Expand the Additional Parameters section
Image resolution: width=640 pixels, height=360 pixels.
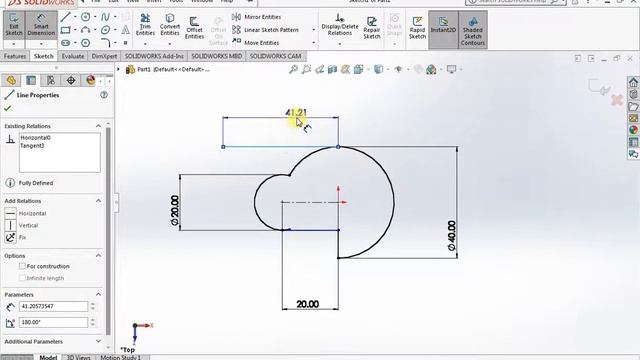click(x=98, y=341)
